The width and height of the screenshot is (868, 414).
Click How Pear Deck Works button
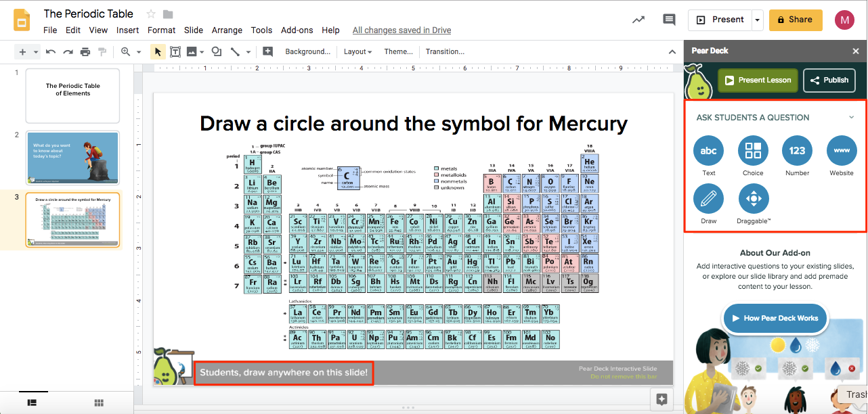(x=775, y=318)
